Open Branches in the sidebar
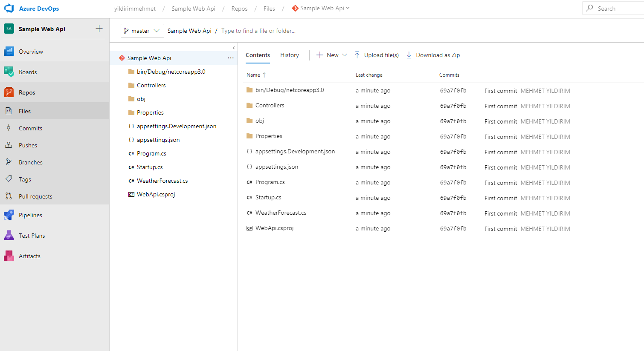 55,162
